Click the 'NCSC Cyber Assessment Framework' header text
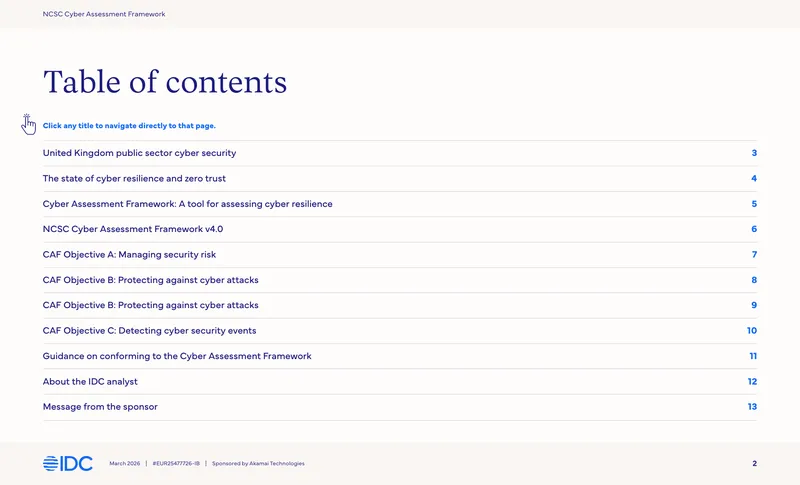Viewport: 800px width, 485px height. [x=104, y=14]
